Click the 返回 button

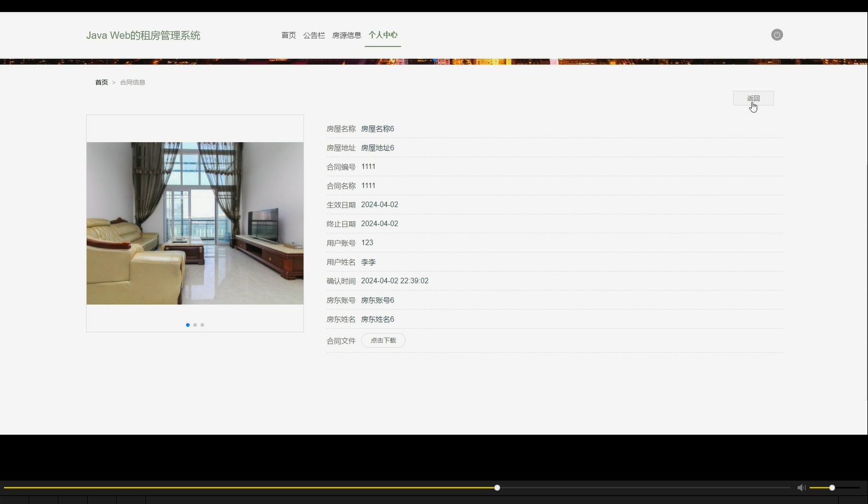[x=753, y=98]
